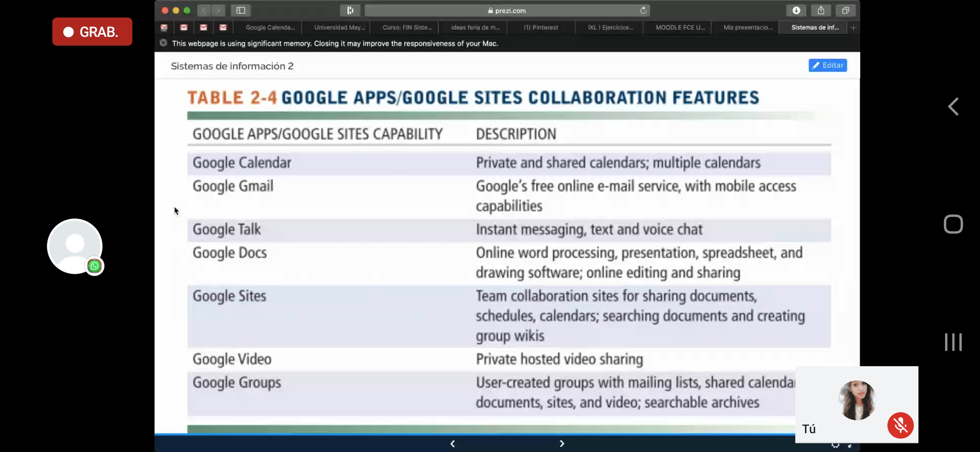Screen dimensions: 980x452
Task: Click the GRAB. recording indicator
Action: (x=92, y=32)
